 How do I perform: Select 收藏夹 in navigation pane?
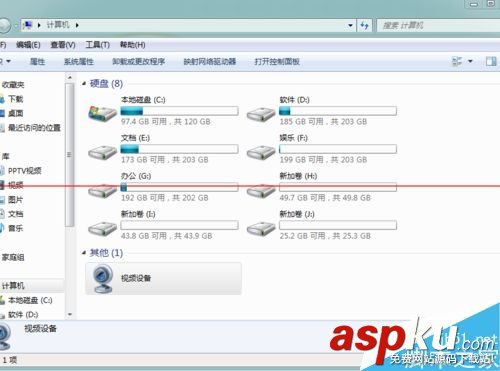point(13,85)
